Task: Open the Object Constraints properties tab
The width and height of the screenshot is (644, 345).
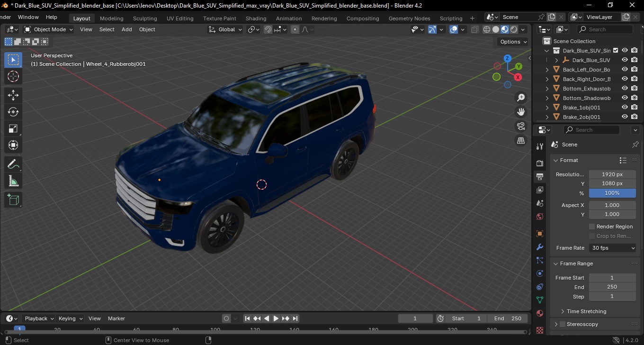Action: point(540,287)
